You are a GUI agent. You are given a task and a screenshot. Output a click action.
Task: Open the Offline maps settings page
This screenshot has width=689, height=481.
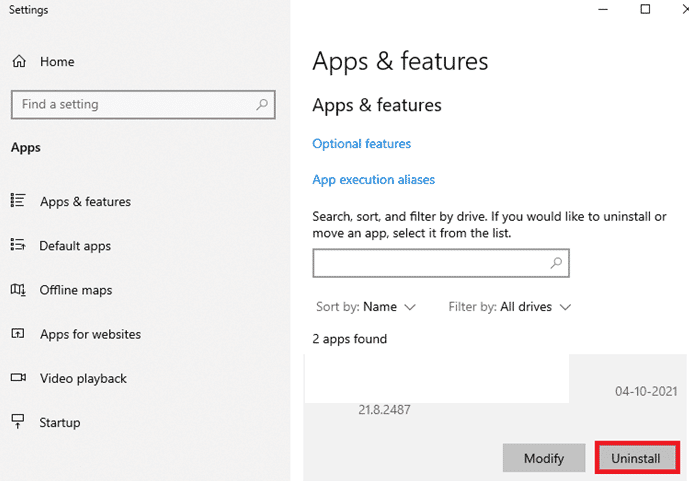(x=76, y=290)
